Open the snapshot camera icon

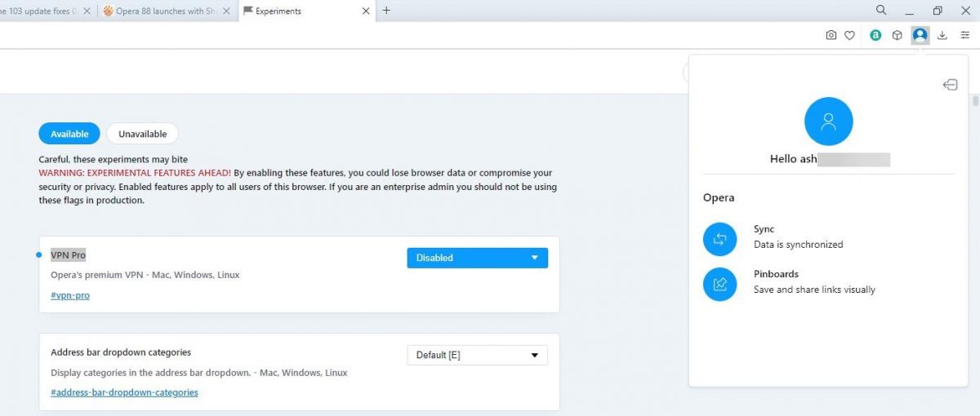(831, 35)
